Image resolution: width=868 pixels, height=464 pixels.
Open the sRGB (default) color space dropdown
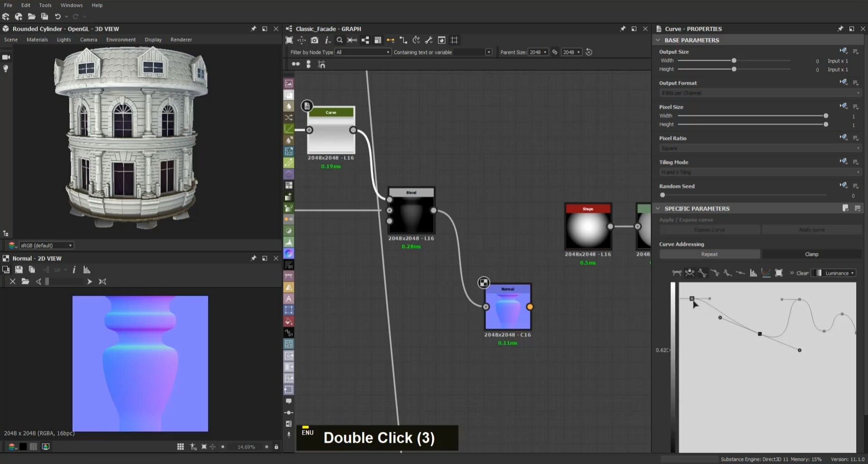[46, 246]
